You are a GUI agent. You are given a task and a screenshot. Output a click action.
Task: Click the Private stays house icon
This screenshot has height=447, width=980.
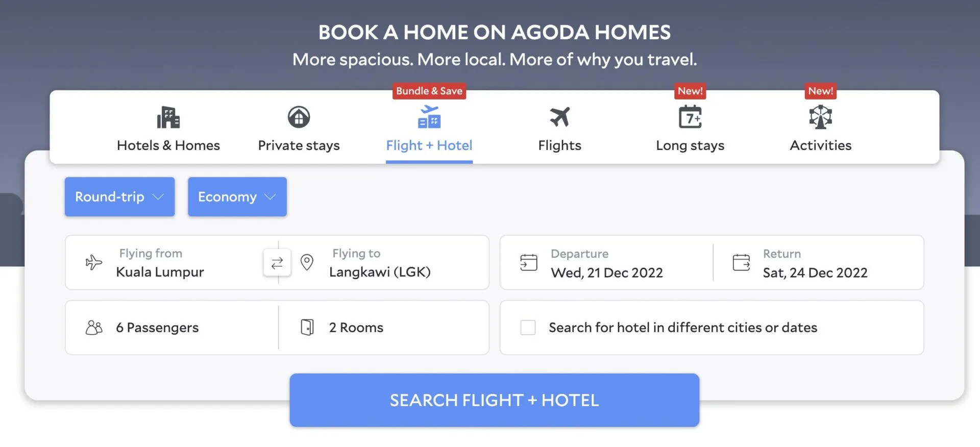(x=299, y=117)
